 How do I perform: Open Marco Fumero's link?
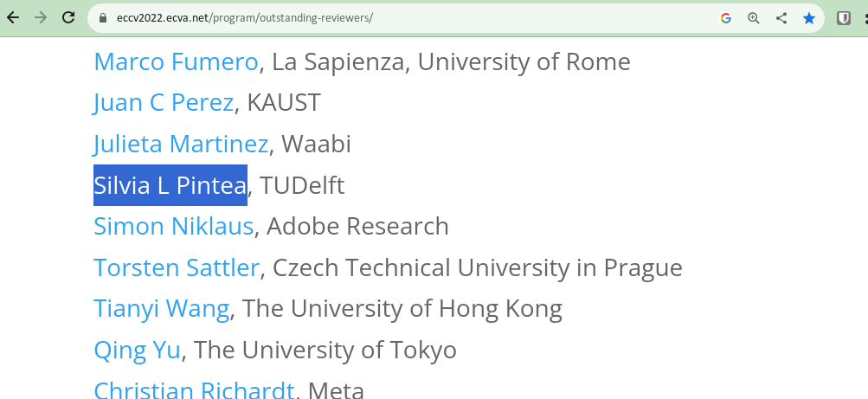point(176,61)
